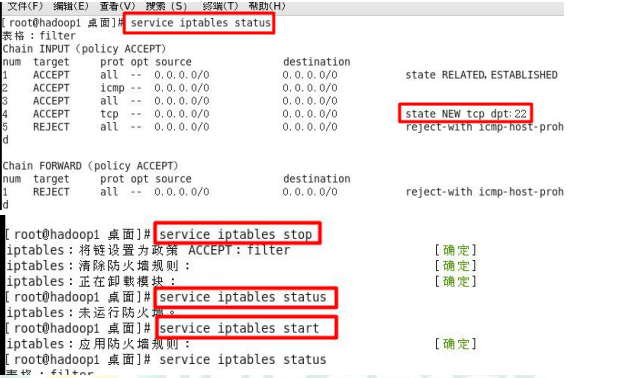Open the 编辑(E) menu
This screenshot has width=636, height=378.
coord(71,6)
